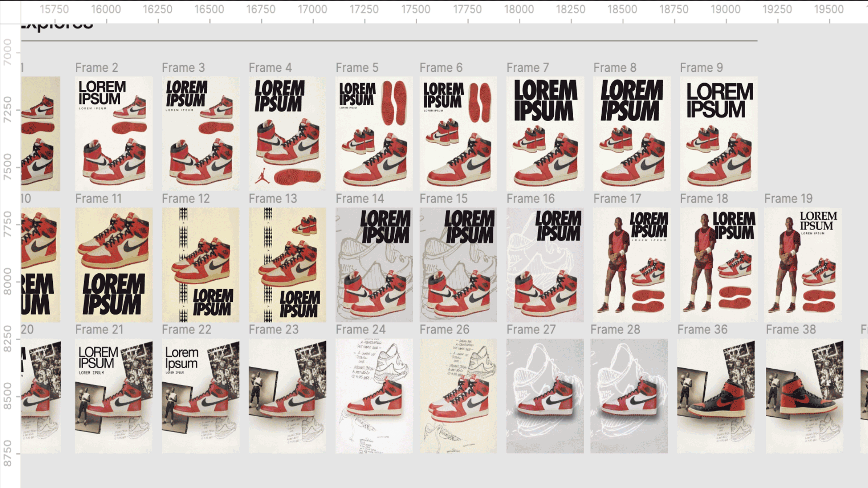Select Frame 5 poster with red soles
Viewport: 868px width, 488px height.
click(374, 133)
